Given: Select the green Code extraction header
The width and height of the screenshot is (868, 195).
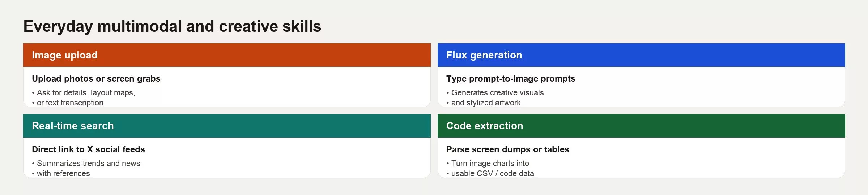Looking at the screenshot, I should [641, 126].
